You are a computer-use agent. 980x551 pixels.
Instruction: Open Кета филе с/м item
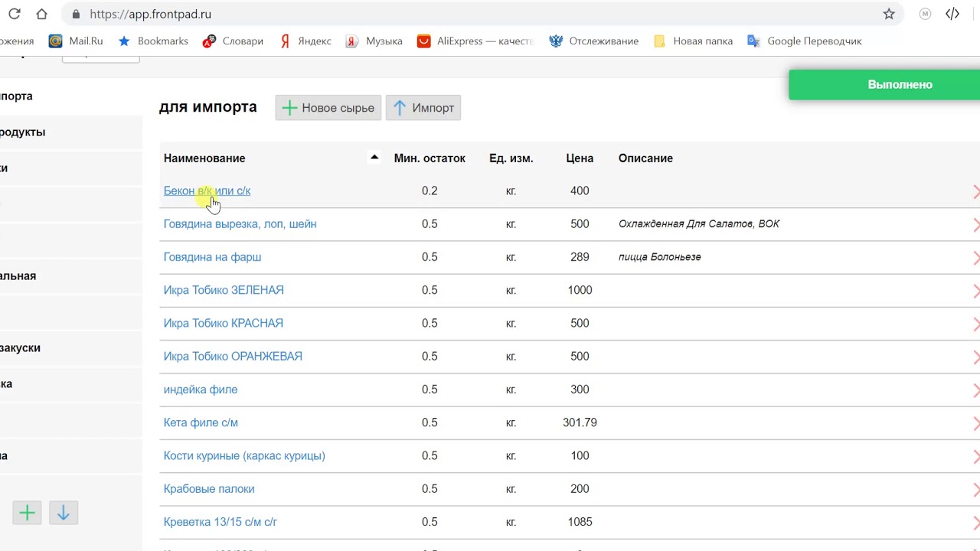[201, 422]
